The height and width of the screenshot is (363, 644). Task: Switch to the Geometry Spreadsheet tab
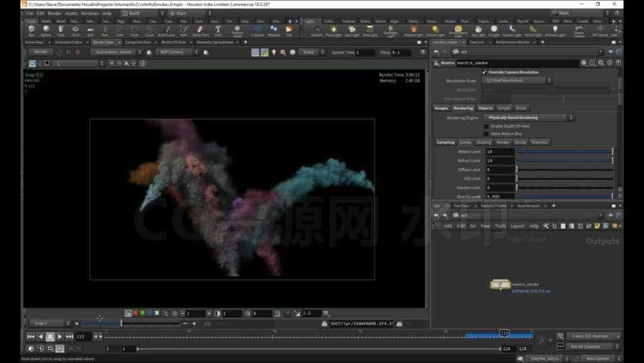pos(215,42)
